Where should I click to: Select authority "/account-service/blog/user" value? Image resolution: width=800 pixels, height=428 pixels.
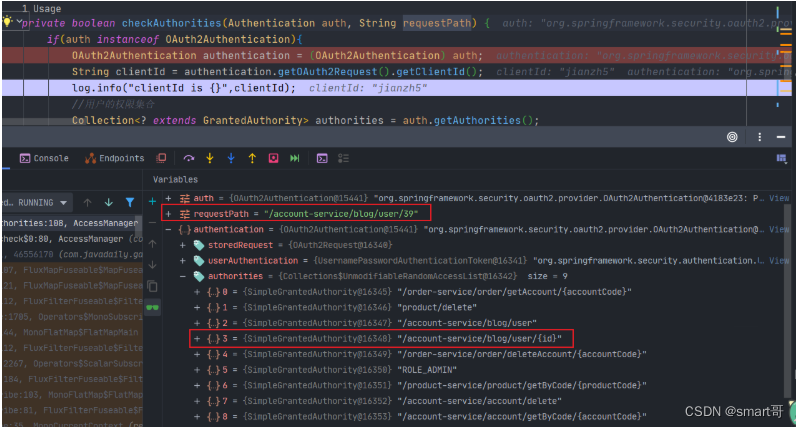pos(467,323)
